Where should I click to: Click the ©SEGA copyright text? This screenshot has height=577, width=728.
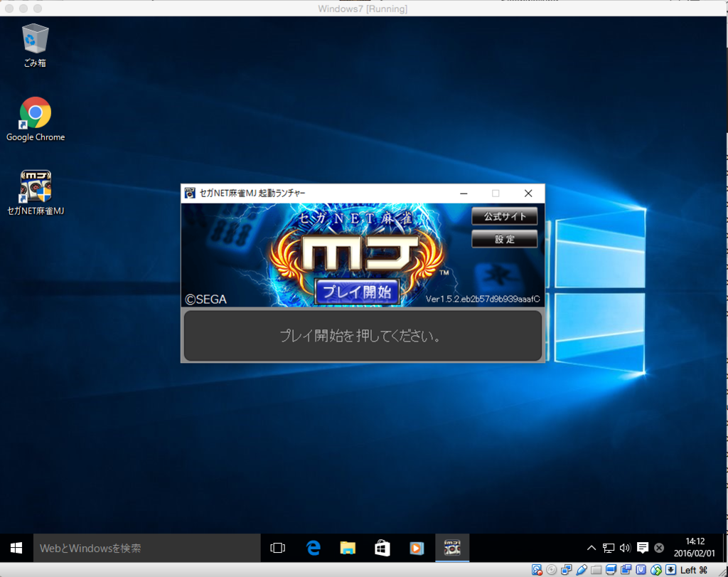tap(206, 300)
